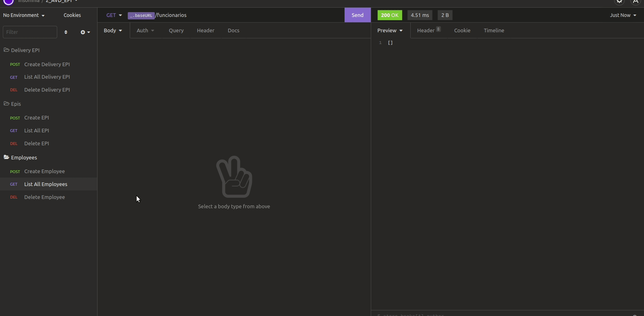
Task: Click the response body line showing []
Action: pos(390,43)
